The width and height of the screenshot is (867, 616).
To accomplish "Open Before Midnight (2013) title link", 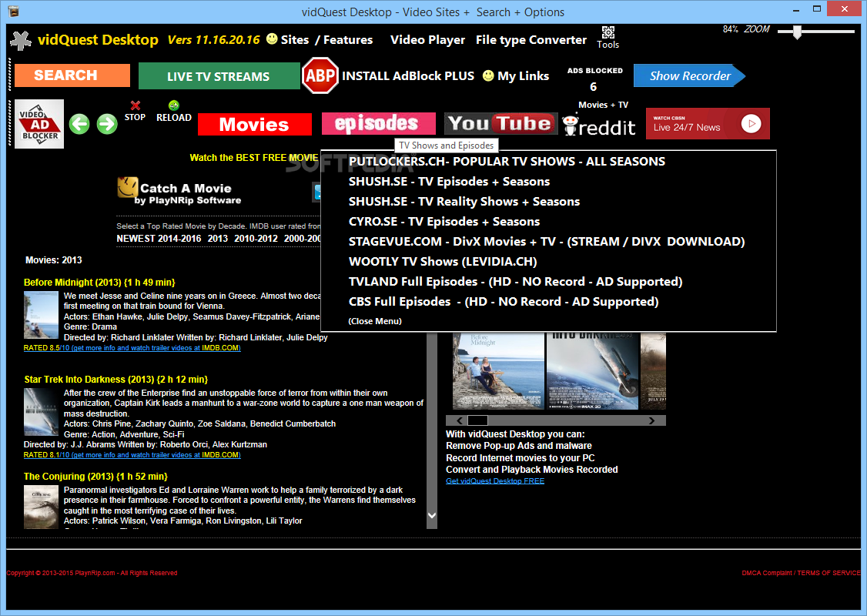I will 99,283.
